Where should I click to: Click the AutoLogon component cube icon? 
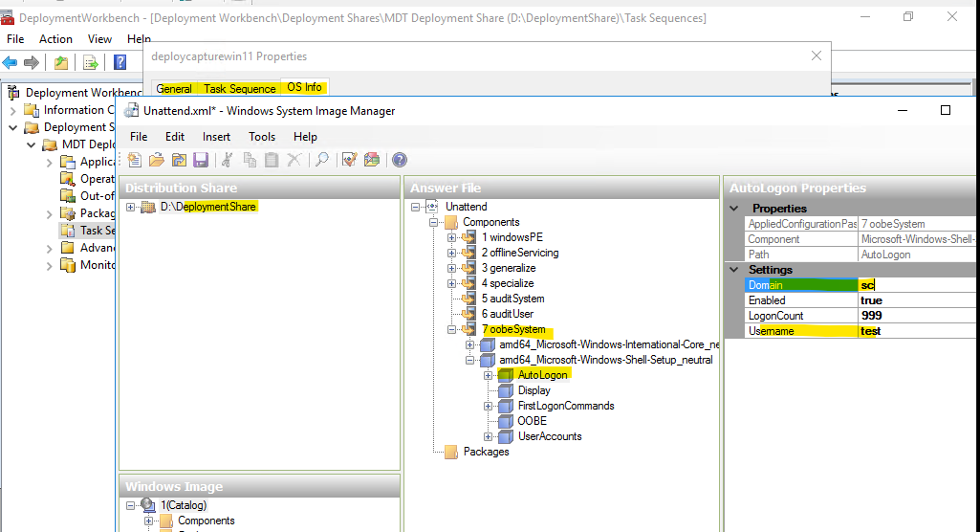pyautogui.click(x=506, y=375)
